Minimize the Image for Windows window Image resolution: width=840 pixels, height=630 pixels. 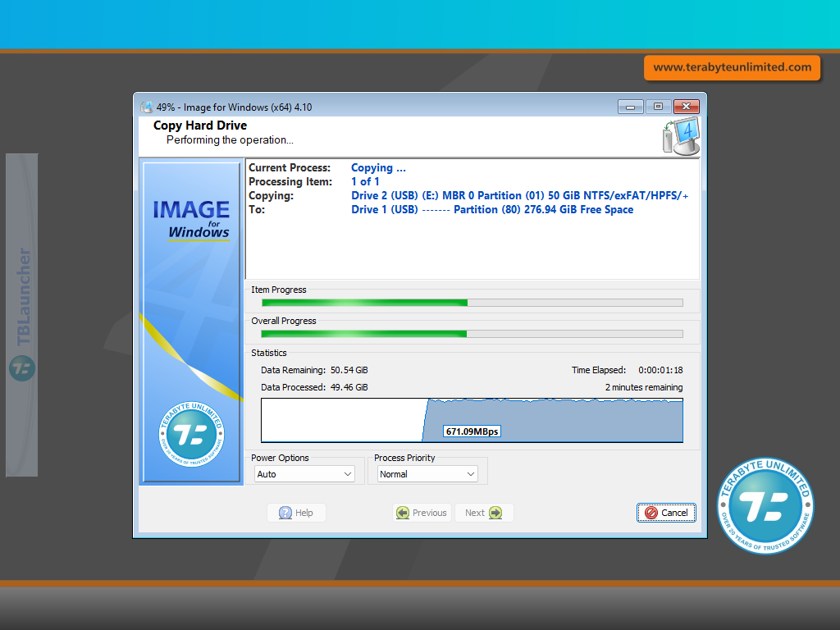coord(631,107)
